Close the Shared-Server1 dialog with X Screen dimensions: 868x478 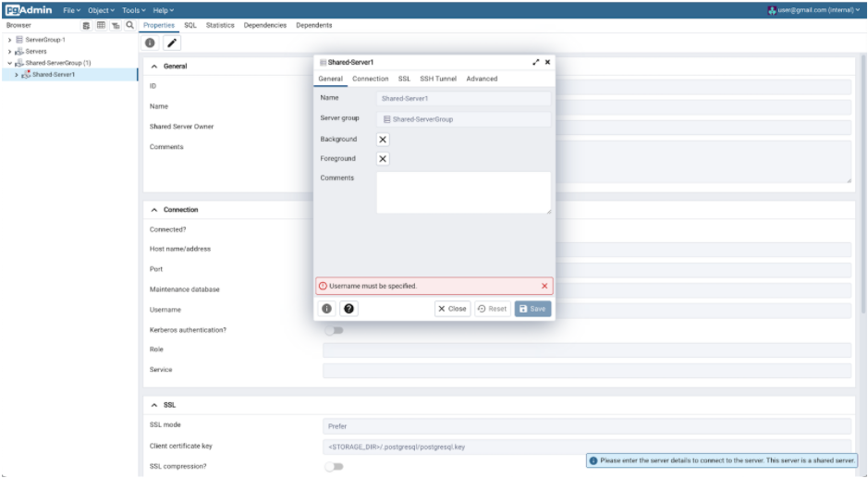click(547, 62)
